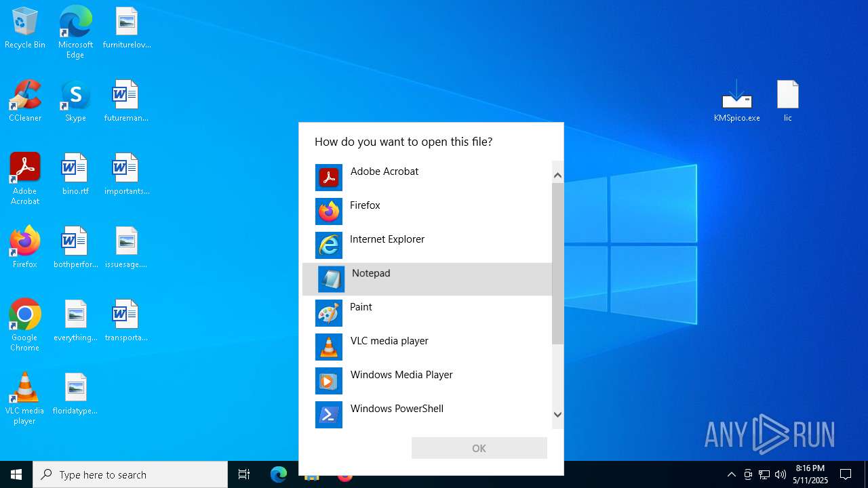Select the futureman... Word document

coord(126,101)
